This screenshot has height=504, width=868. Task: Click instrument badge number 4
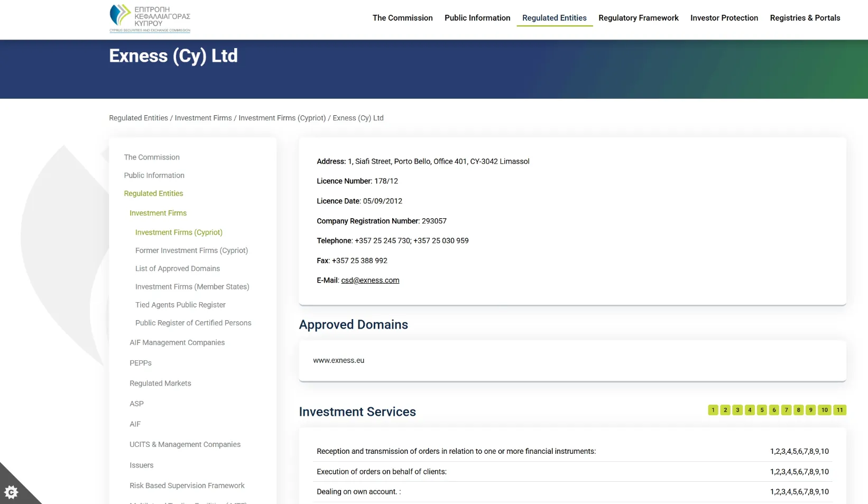point(750,410)
